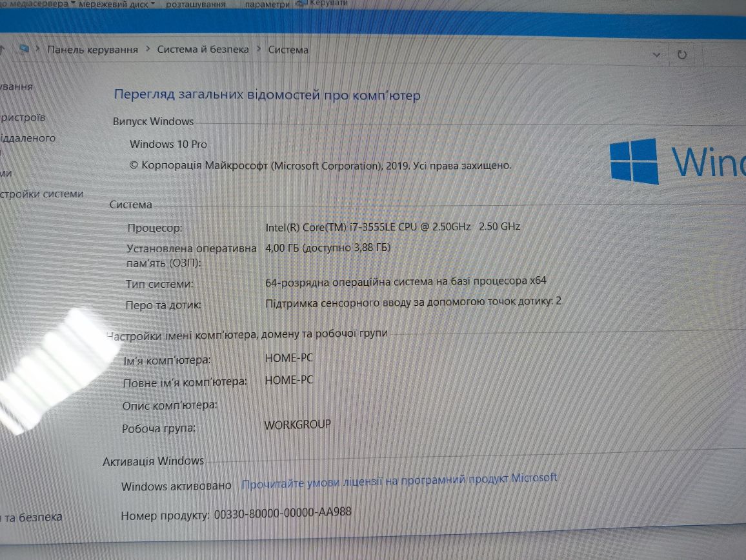
Task: Click the Microsoft Corporation 2019 copyright line
Action: [x=320, y=166]
